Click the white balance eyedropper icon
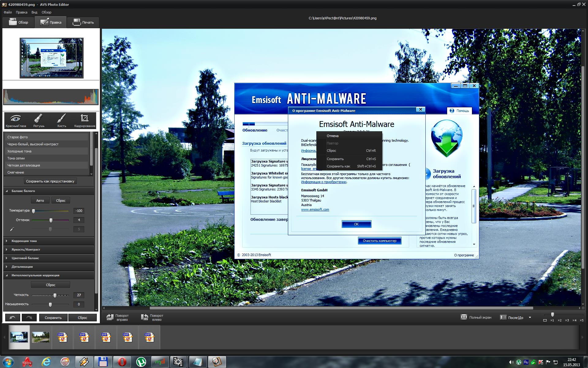The width and height of the screenshot is (588, 368). click(x=12, y=229)
